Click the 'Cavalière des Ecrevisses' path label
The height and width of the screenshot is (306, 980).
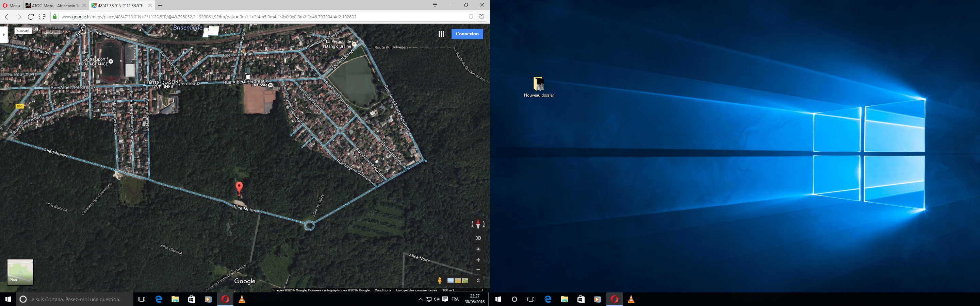[97, 199]
